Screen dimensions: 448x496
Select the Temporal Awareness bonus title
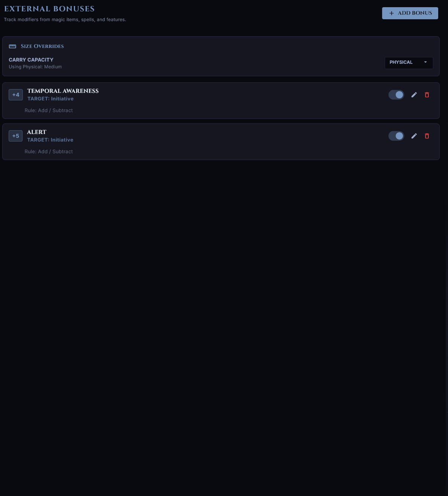point(63,91)
